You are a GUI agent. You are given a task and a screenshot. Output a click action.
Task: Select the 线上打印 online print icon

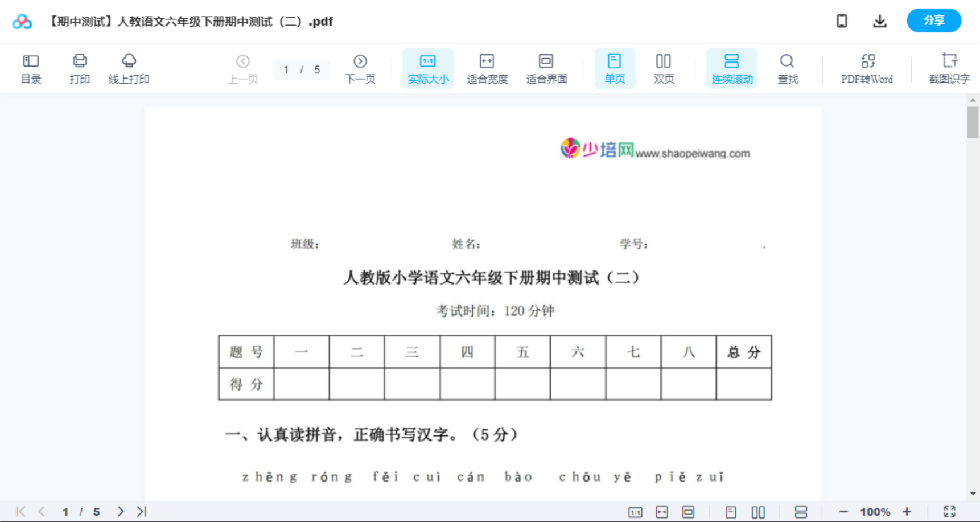129,68
